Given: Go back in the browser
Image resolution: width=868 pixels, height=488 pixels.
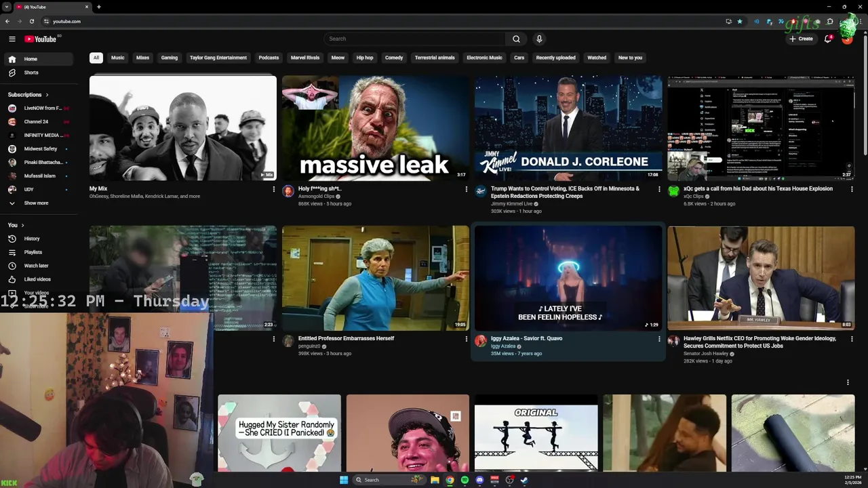Looking at the screenshot, I should (7, 21).
